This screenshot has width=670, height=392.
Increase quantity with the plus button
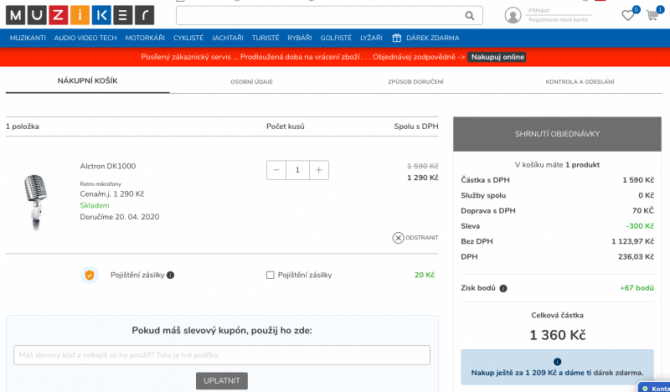pos(319,170)
